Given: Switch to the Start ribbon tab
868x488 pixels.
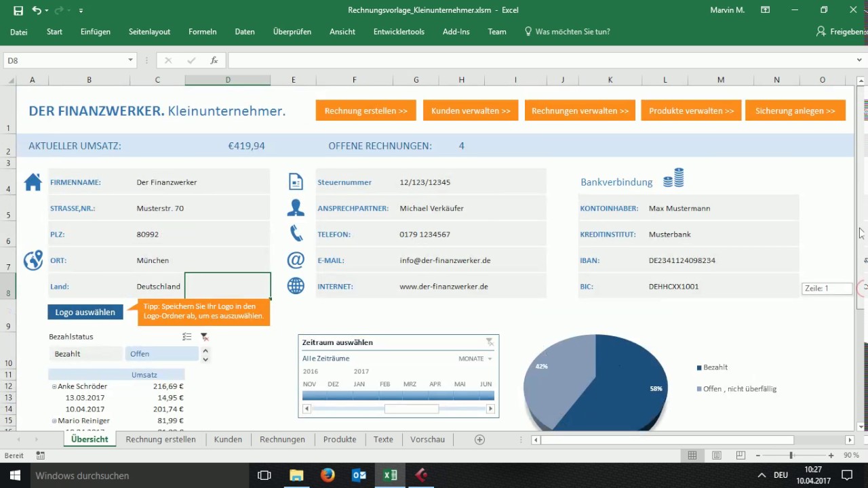Looking at the screenshot, I should tap(54, 32).
